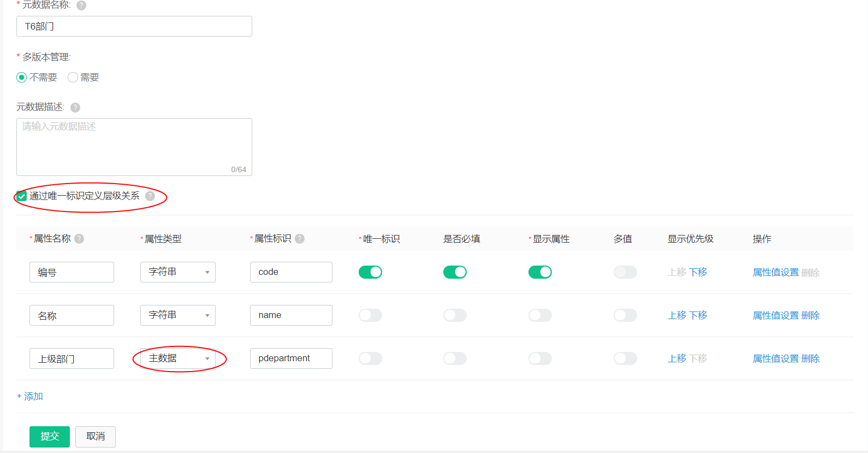Open 属性类型 dropdown for 编号 row

[178, 272]
